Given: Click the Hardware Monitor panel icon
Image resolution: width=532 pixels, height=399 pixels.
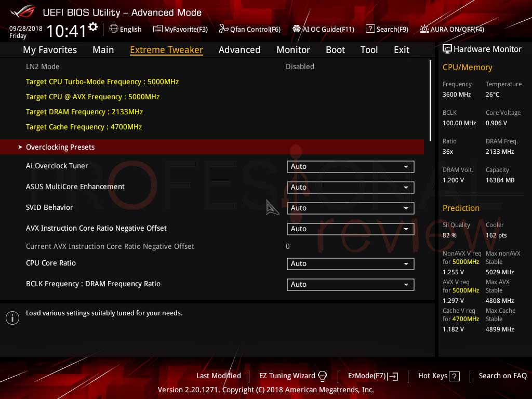Looking at the screenshot, I should point(447,48).
